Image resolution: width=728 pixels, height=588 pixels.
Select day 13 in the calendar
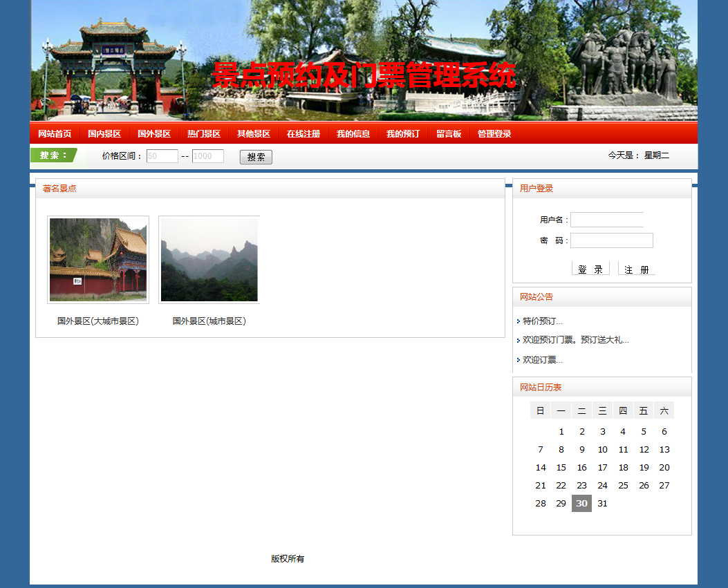664,450
